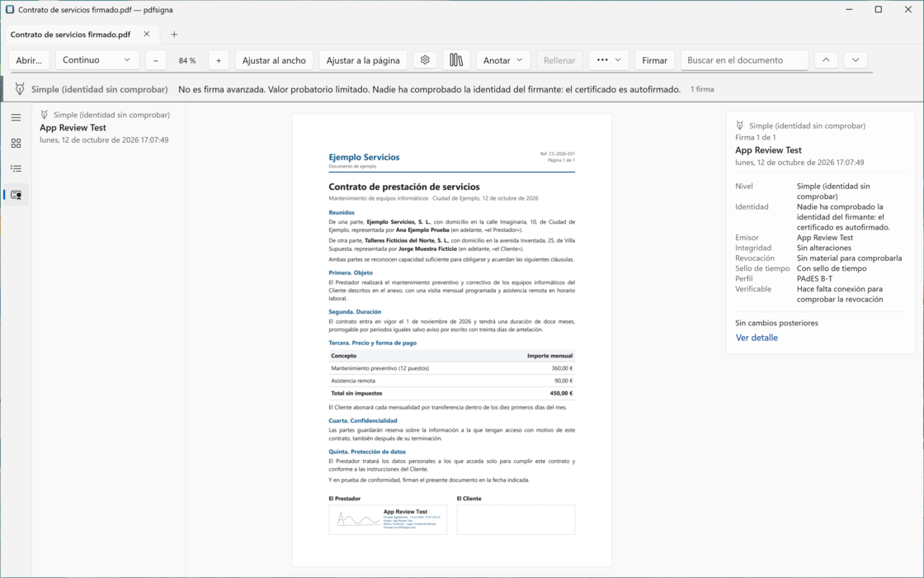Expand the Anotar dropdown
Screen dimensions: 924x578
pos(502,60)
